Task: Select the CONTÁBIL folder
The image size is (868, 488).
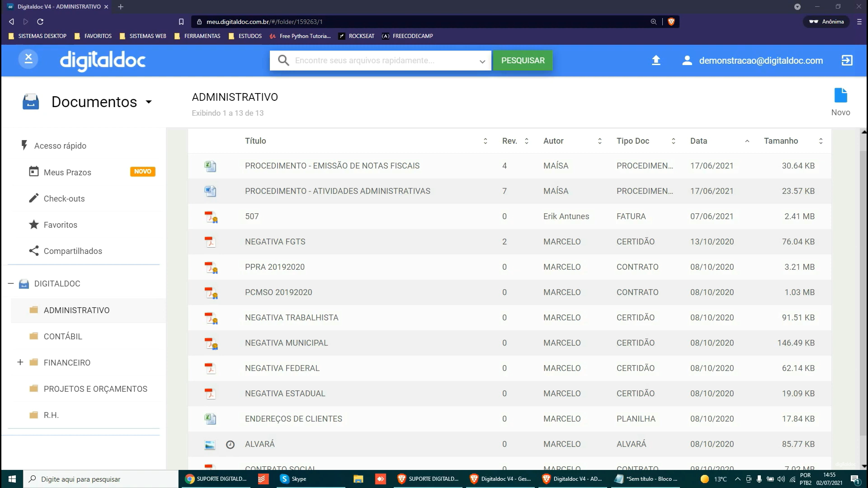Action: [63, 337]
